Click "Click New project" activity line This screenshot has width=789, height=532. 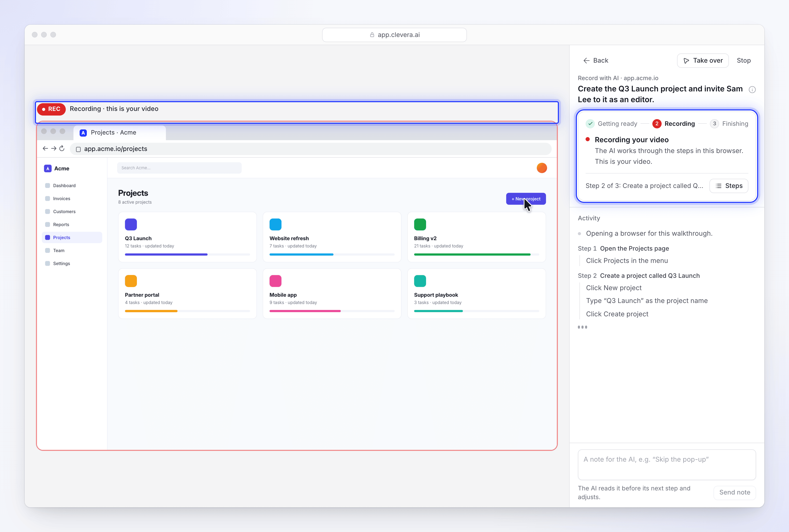[614, 288]
